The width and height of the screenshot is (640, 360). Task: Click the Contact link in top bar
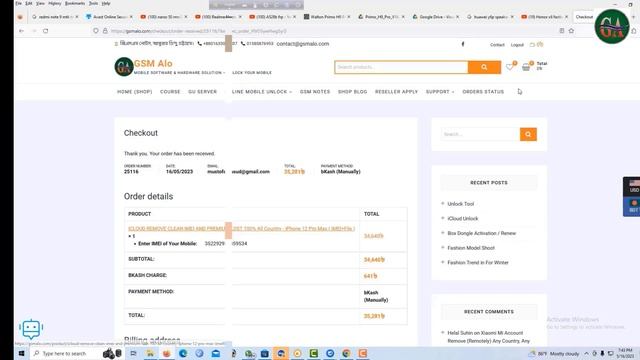(x=497, y=45)
